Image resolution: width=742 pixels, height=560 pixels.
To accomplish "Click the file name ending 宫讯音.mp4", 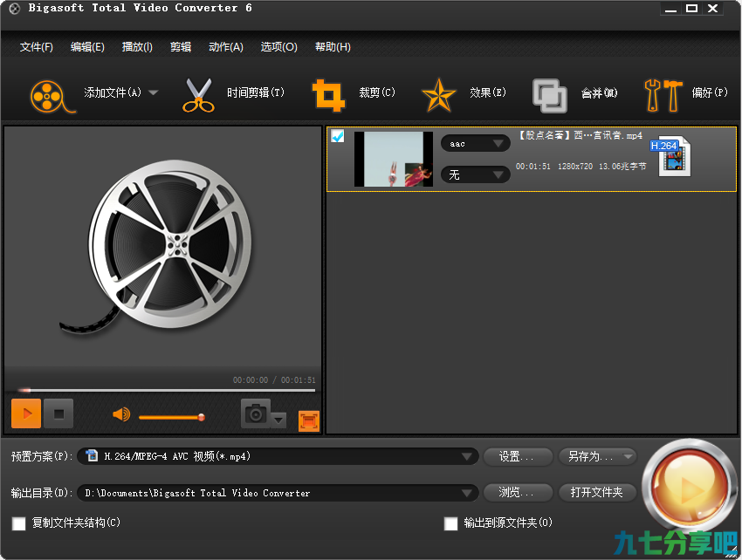I will 581,136.
